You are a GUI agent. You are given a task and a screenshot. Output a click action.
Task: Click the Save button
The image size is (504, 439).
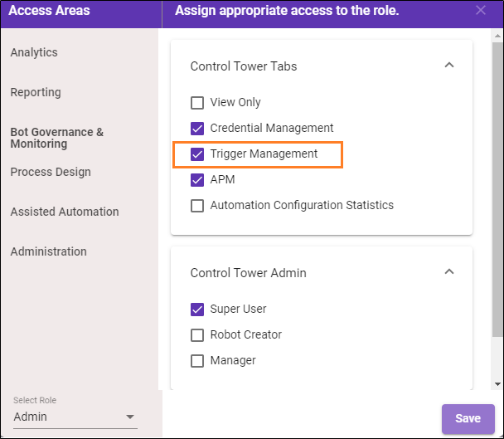coord(468,418)
